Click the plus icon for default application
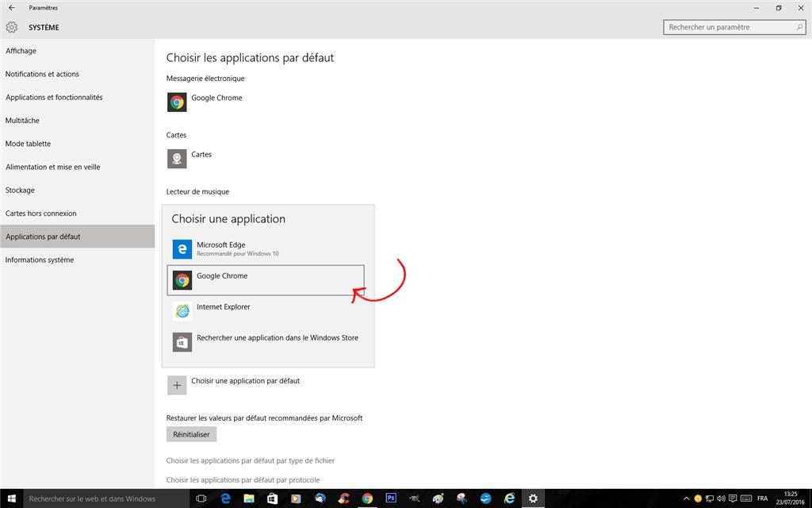Viewport: 812px width, 508px height. point(177,385)
